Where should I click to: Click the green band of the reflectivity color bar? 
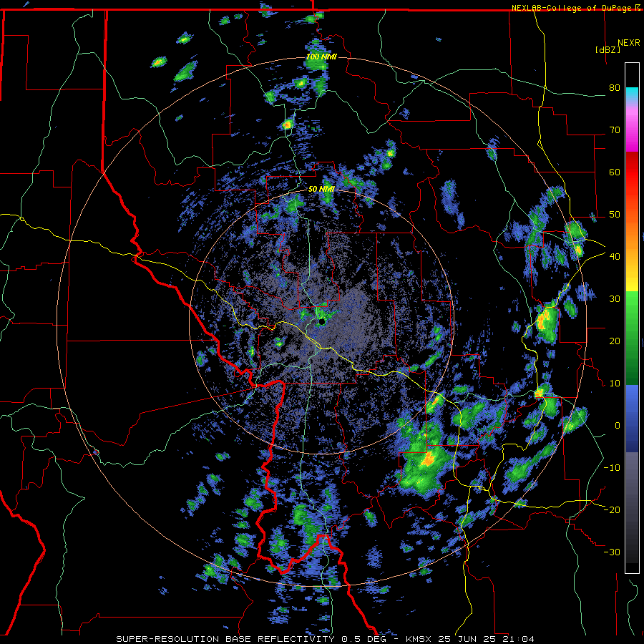[632, 338]
